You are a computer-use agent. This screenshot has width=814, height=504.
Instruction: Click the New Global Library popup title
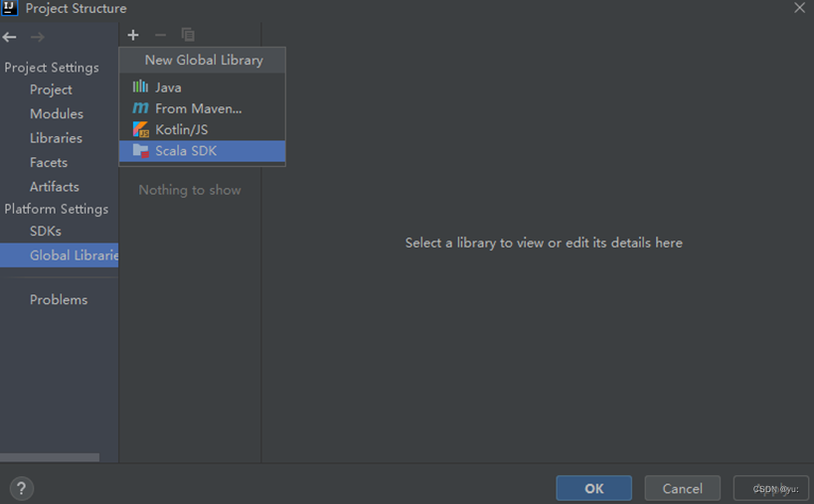point(204,61)
